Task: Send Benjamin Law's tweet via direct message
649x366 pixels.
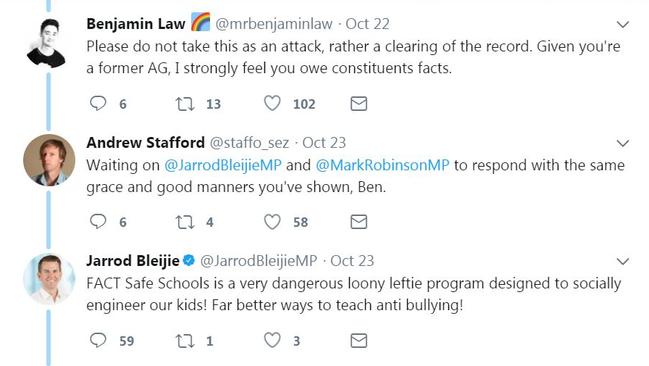Action: click(358, 104)
